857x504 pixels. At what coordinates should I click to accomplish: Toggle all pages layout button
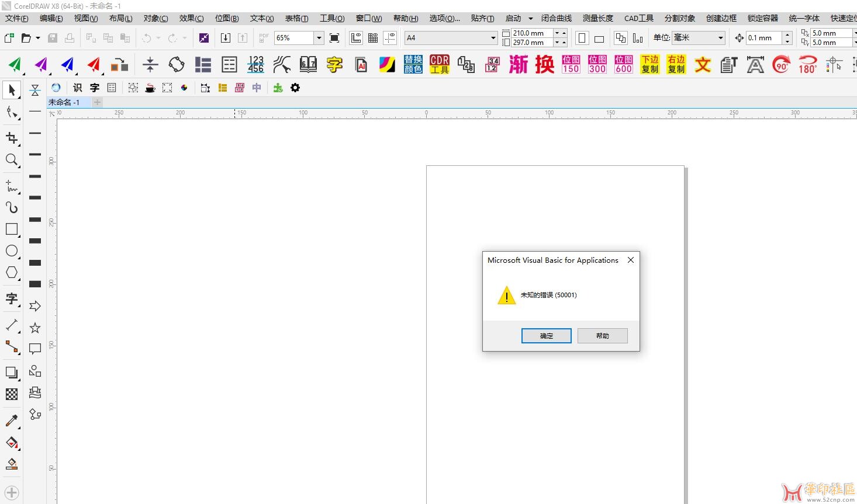(x=621, y=38)
